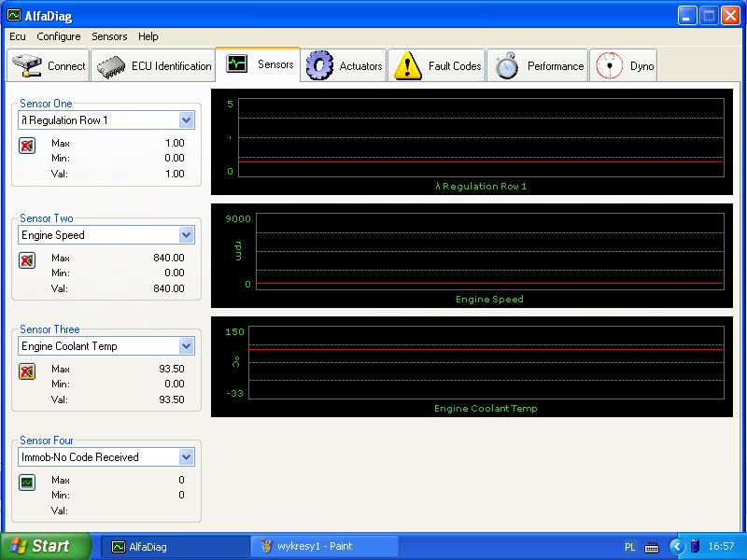Click the Connect tab network drive icon
747x560 pixels.
[x=27, y=65]
